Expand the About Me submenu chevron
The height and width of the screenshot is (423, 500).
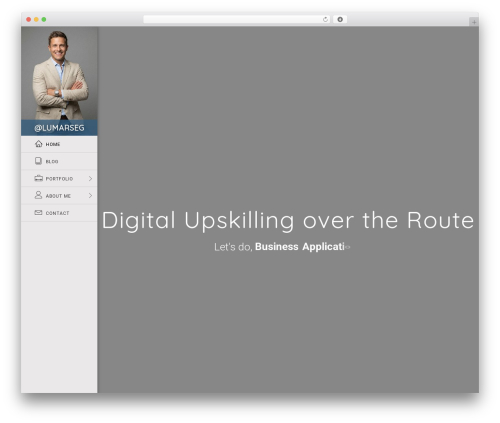pyautogui.click(x=90, y=196)
